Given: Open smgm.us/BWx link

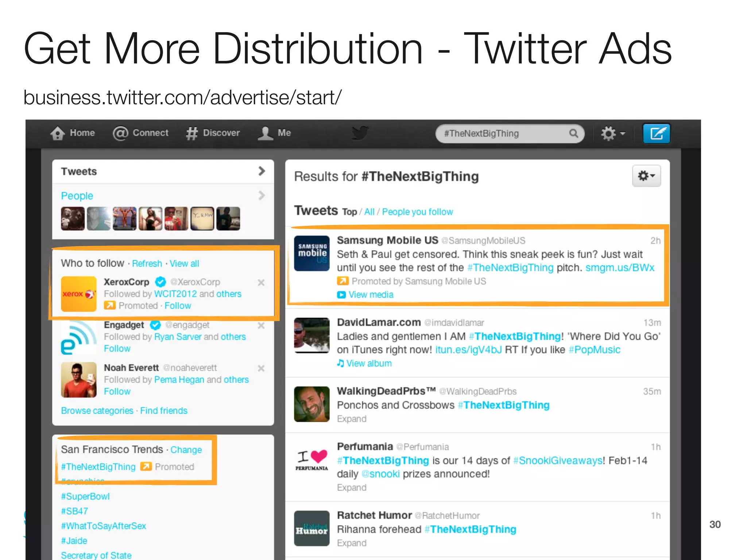Looking at the screenshot, I should [x=620, y=268].
